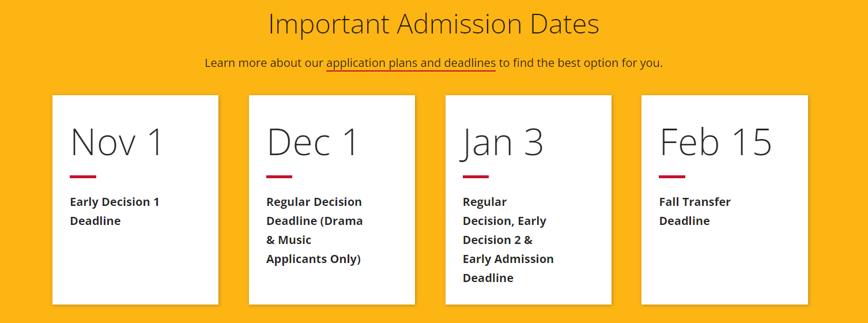Click the word Regular in the Jan 3 card
This screenshot has height=323, width=868.
pyautogui.click(x=484, y=202)
